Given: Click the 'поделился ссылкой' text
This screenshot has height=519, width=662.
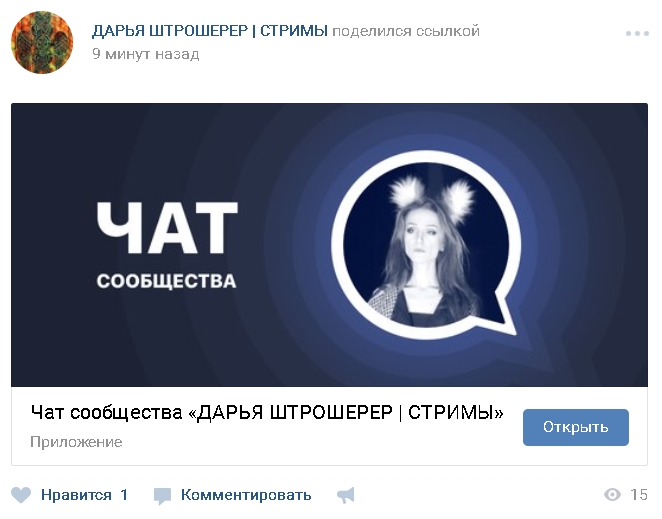Looking at the screenshot, I should 406,31.
